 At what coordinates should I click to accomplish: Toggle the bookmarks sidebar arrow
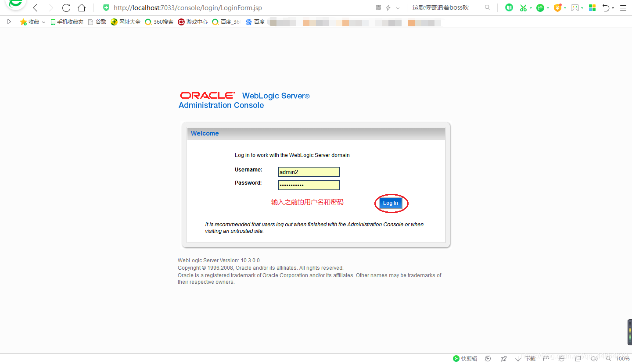[x=9, y=21]
